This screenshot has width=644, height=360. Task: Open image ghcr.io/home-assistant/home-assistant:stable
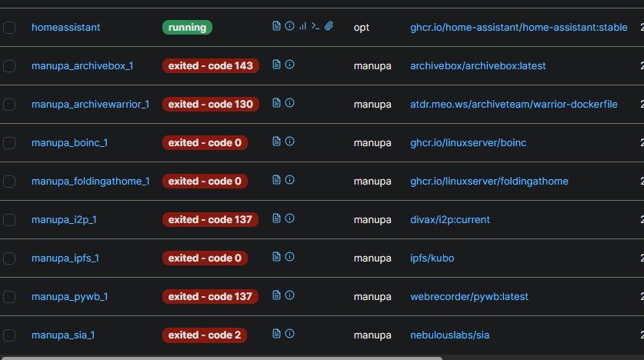coord(519,28)
